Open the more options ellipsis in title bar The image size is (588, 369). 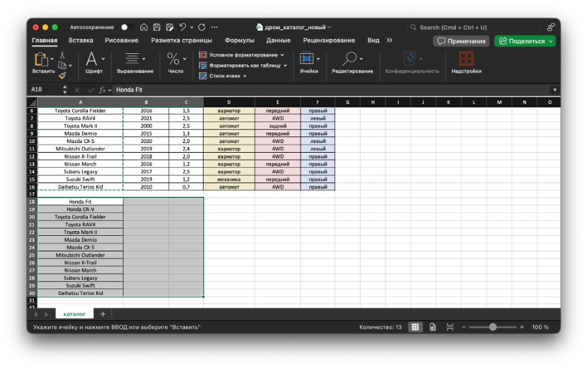[x=215, y=27]
